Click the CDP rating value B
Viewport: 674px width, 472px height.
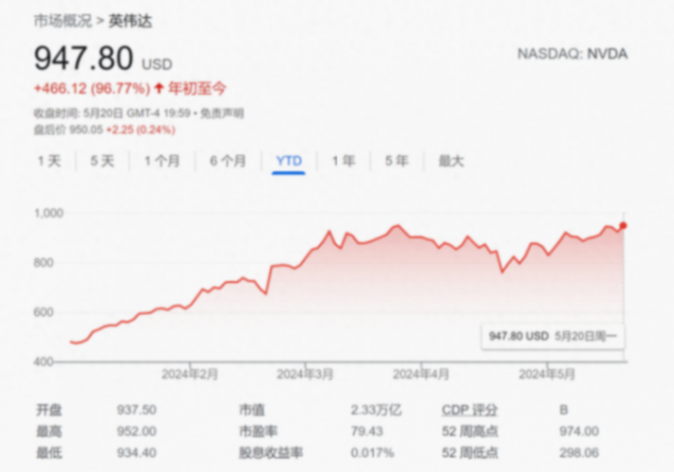click(564, 410)
